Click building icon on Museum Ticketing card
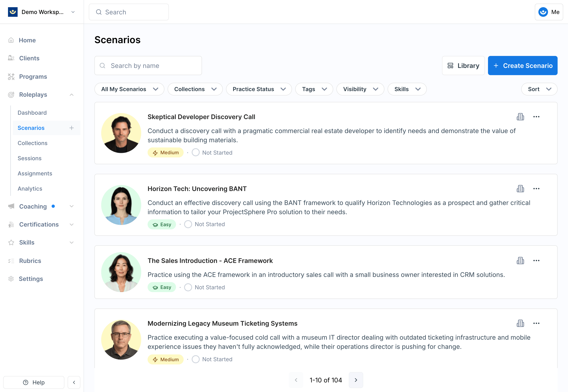This screenshot has height=392, width=568. [x=520, y=323]
